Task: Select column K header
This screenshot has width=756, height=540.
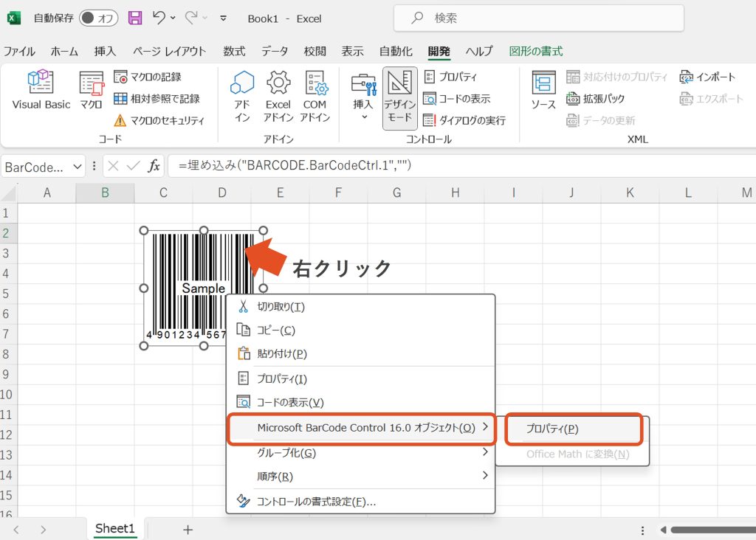Action: [630, 193]
